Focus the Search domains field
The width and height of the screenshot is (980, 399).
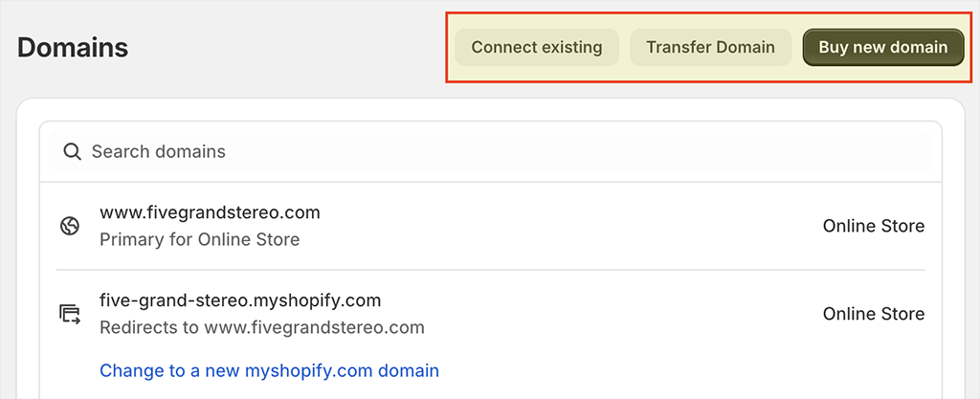point(491,152)
